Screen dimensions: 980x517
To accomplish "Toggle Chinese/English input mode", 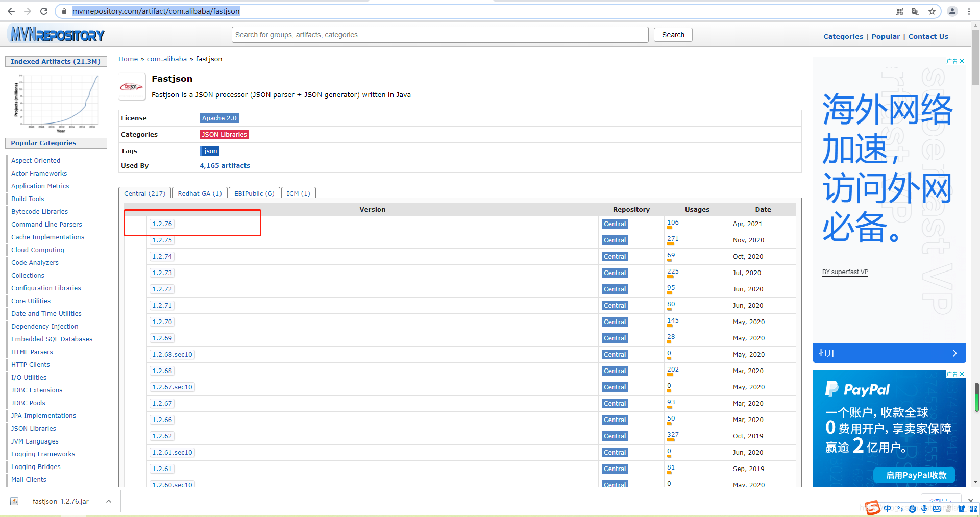I will point(888,509).
